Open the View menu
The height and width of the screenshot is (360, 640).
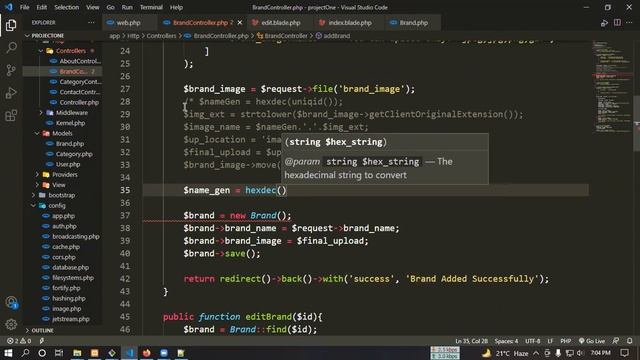pyautogui.click(x=93, y=7)
